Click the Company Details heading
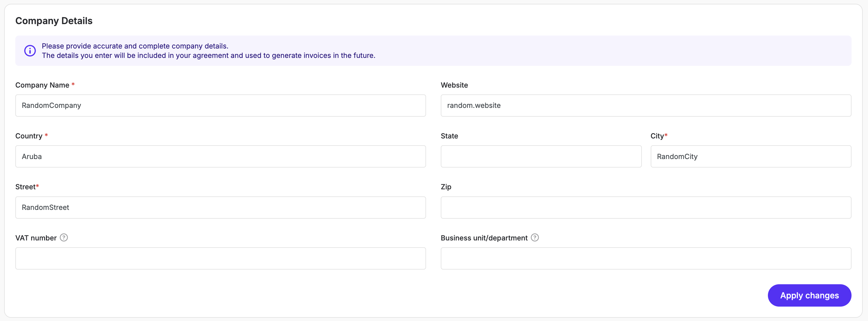The width and height of the screenshot is (868, 321). coord(54,21)
